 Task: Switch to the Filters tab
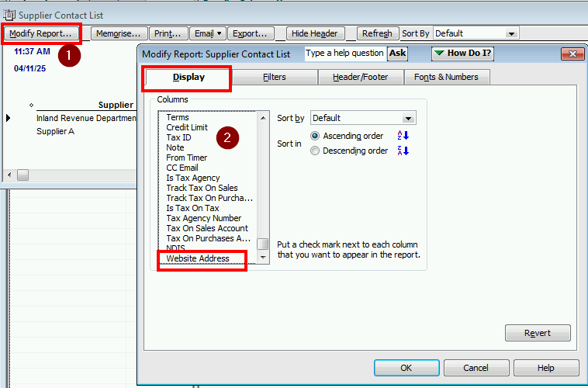(275, 78)
